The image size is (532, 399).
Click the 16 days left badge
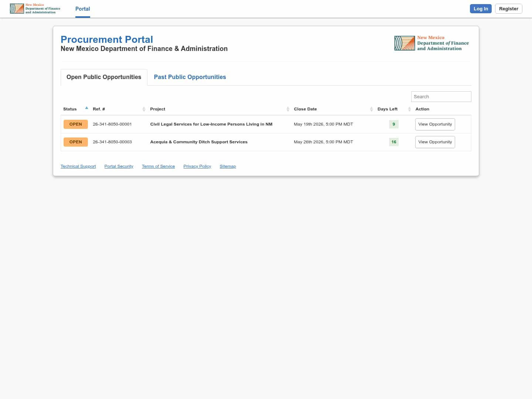(394, 142)
